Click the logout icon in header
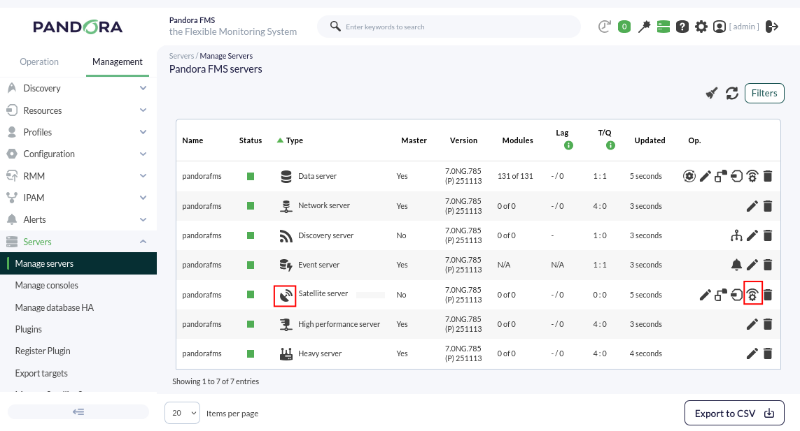 [772, 27]
